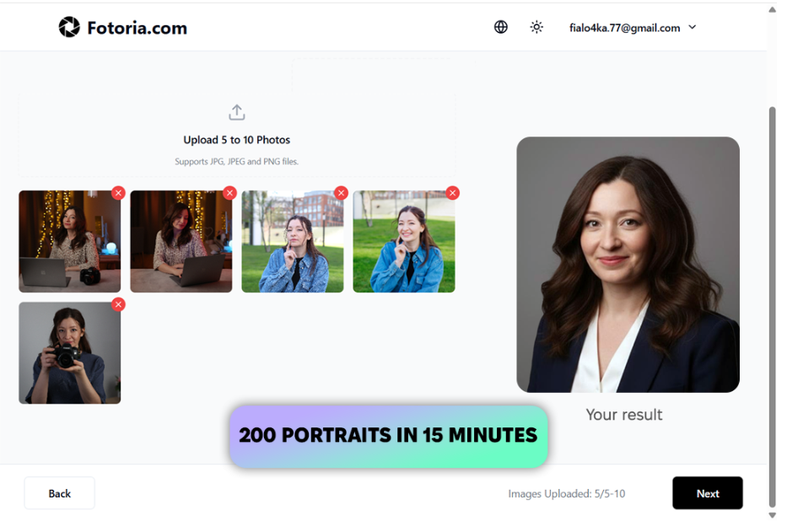Open the Upload 5 to 10 Photos area

tap(236, 137)
